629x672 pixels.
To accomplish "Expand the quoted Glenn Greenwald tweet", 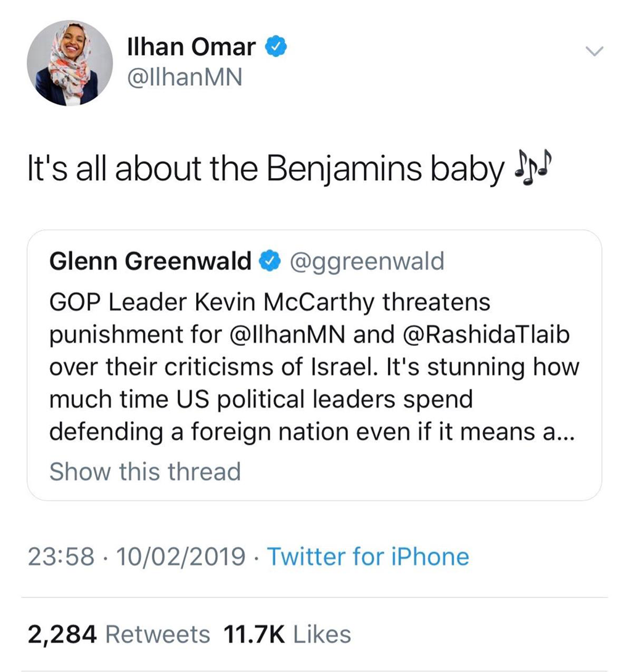I will point(314,364).
